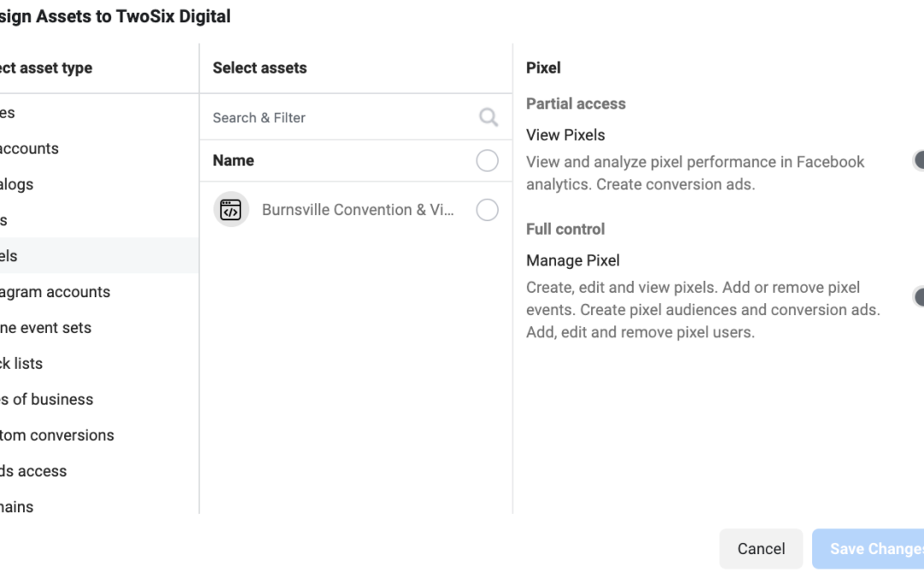
Task: Choose the accounts asset type
Action: (x=99, y=148)
